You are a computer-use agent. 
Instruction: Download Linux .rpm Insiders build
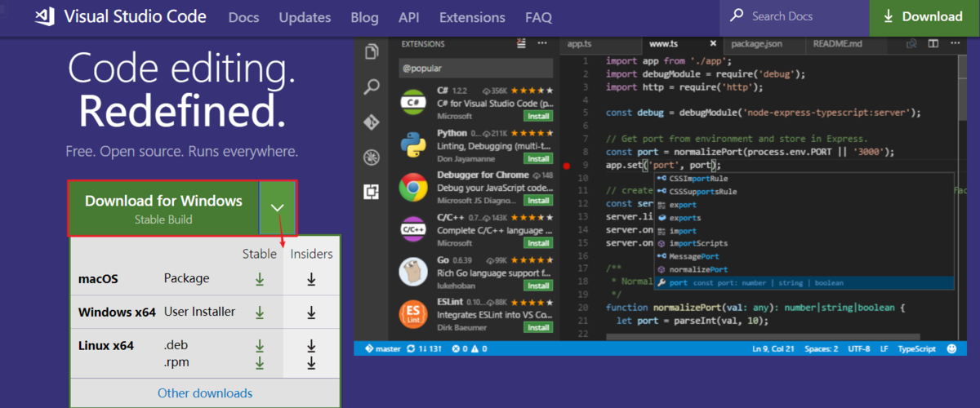[311, 362]
